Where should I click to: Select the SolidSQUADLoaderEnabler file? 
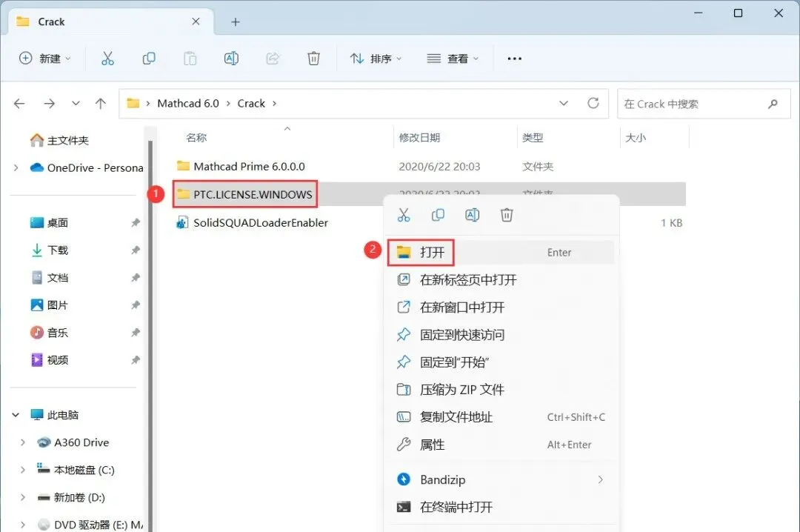(x=252, y=222)
